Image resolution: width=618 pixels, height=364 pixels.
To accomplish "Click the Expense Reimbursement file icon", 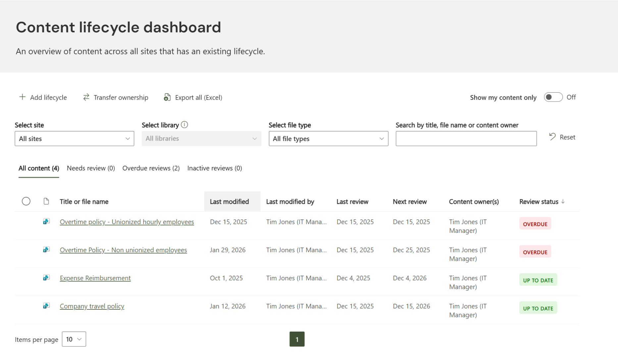I will pyautogui.click(x=46, y=278).
